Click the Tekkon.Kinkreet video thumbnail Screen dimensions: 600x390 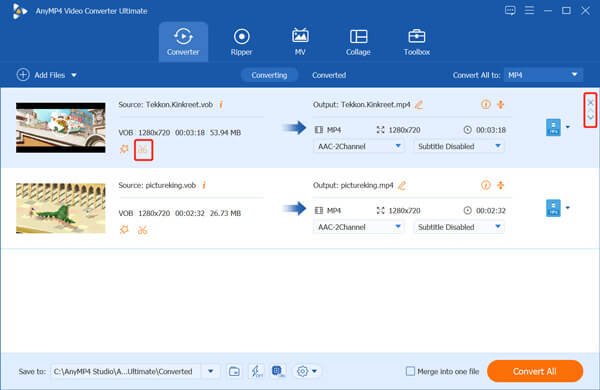(61, 127)
